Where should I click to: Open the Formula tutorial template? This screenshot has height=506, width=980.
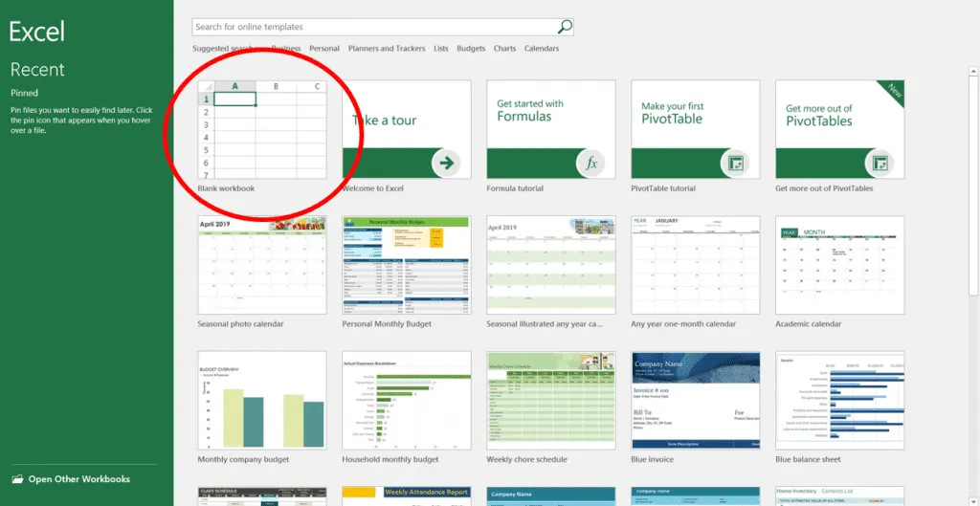pos(550,129)
